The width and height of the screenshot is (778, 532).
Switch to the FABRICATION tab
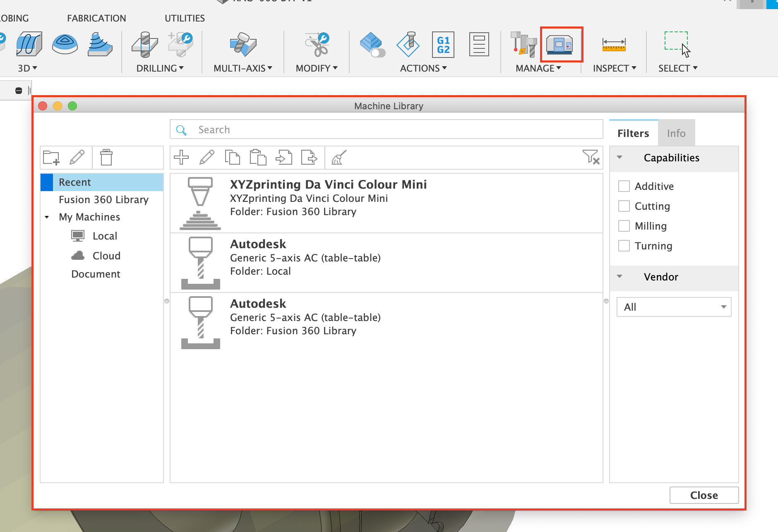pos(96,18)
